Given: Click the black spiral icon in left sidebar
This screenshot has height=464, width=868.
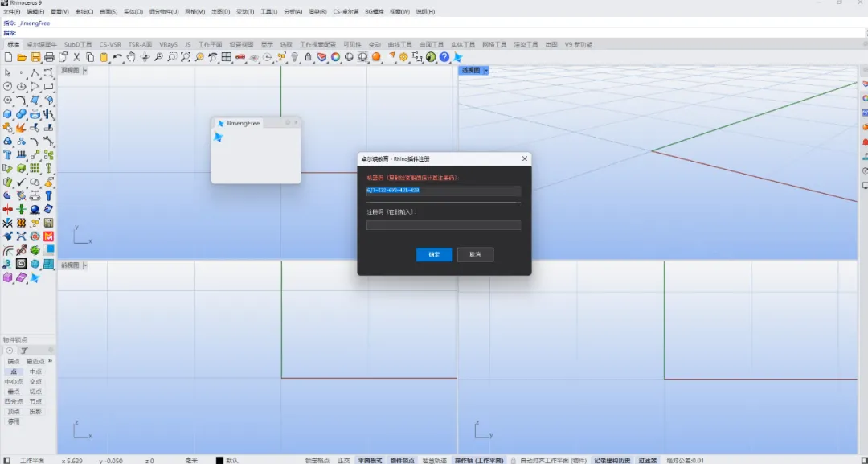Looking at the screenshot, I should (21, 264).
